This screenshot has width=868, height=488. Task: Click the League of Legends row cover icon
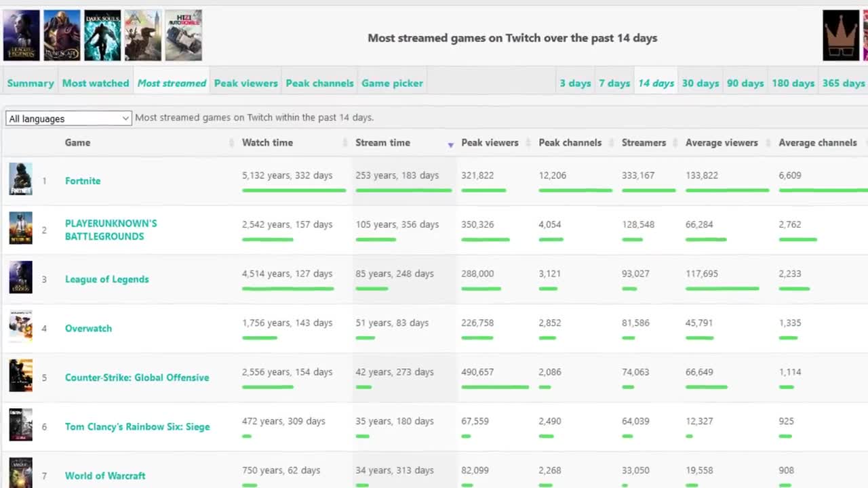[20, 277]
